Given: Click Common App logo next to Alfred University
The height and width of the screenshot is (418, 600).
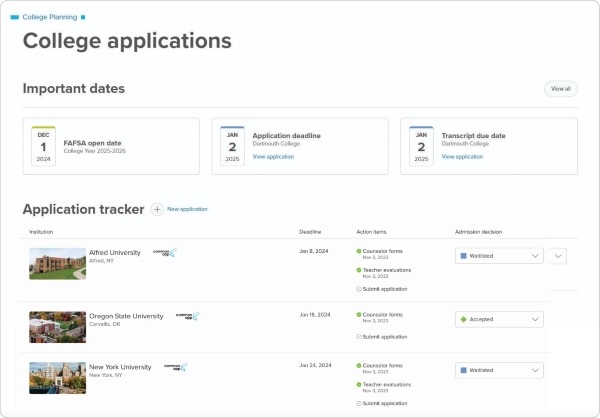Looking at the screenshot, I should 165,253.
